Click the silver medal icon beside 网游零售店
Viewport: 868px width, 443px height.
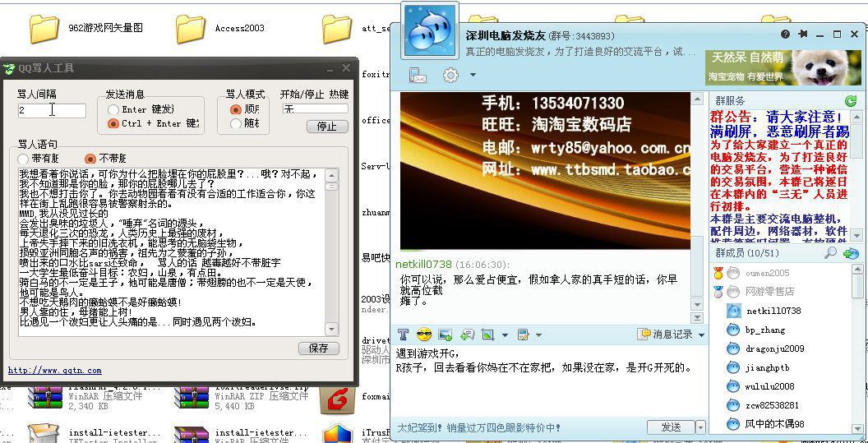(x=718, y=291)
